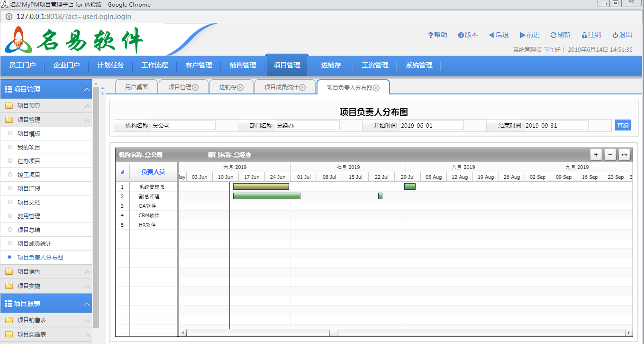The width and height of the screenshot is (644, 344).
Task: Click the power icon to exit
Action: tap(615, 35)
